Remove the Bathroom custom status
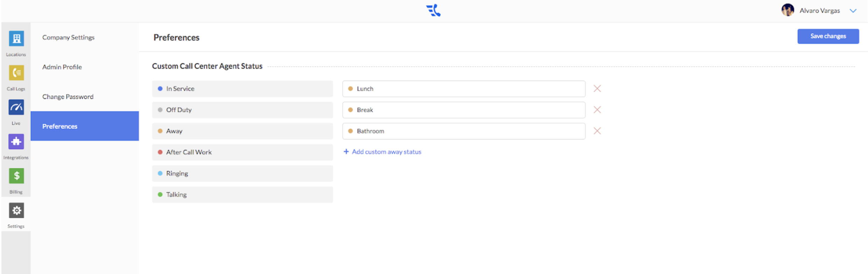The image size is (868, 274). tap(597, 131)
